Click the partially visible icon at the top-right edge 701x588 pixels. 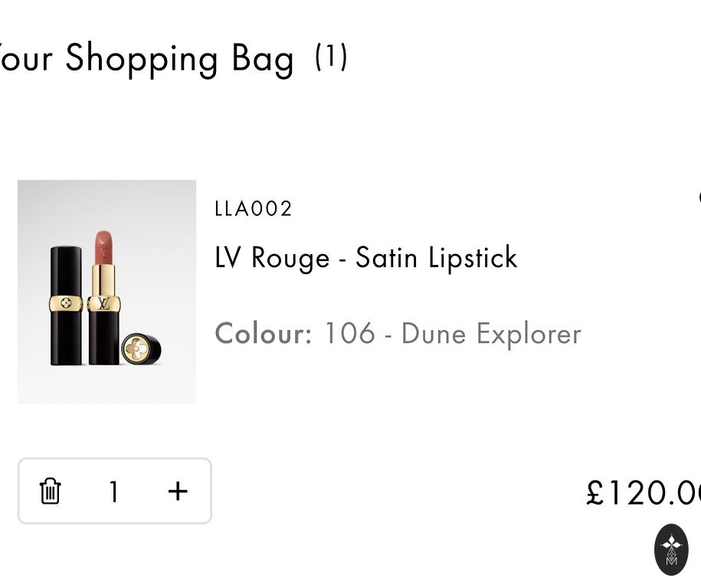(699, 198)
